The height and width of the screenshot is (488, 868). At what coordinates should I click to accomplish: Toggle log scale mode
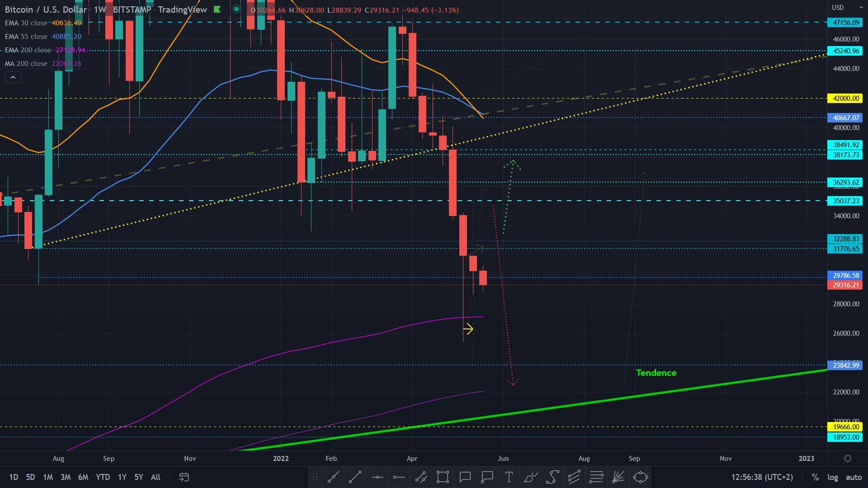(x=832, y=477)
